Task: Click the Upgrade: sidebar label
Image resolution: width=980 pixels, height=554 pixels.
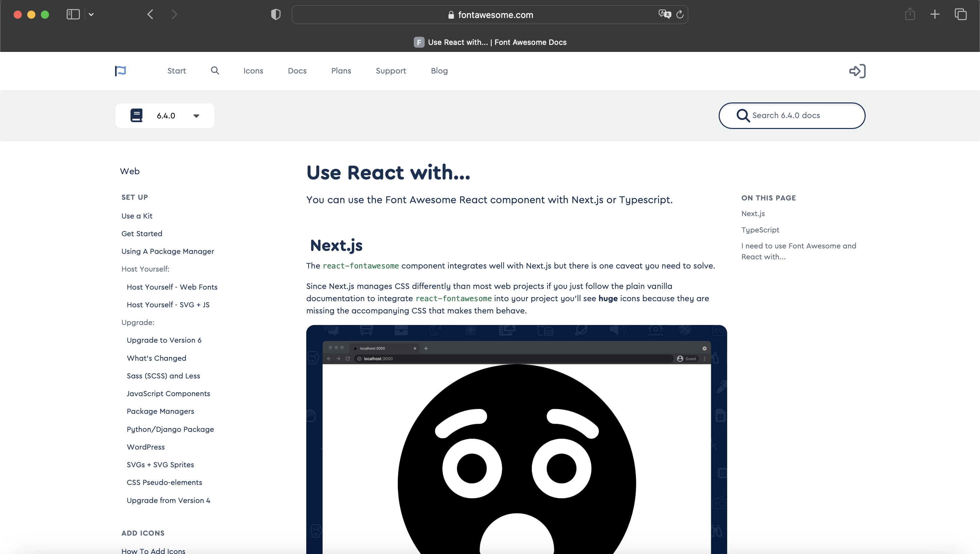Action: (x=138, y=322)
